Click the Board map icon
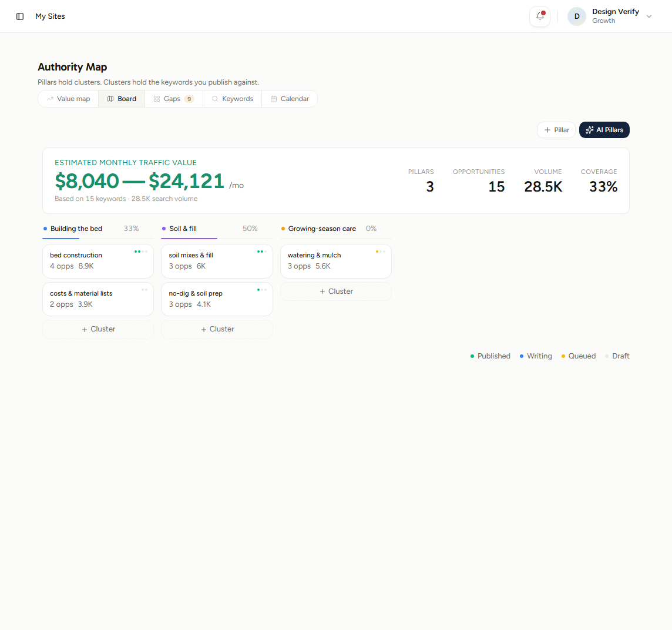672x630 pixels. [x=110, y=99]
